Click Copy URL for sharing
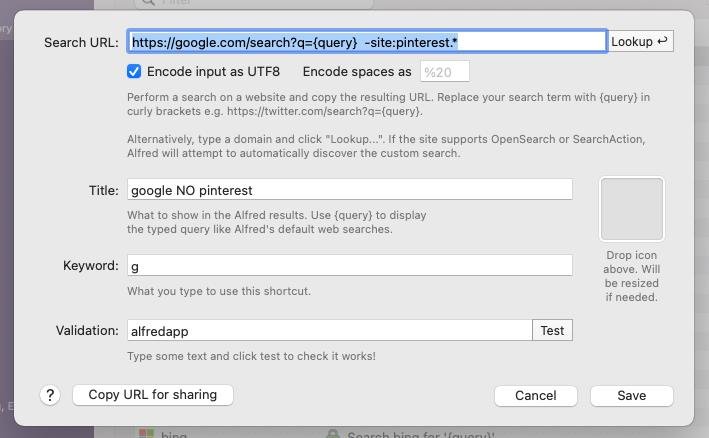709x438 pixels. pyautogui.click(x=152, y=395)
